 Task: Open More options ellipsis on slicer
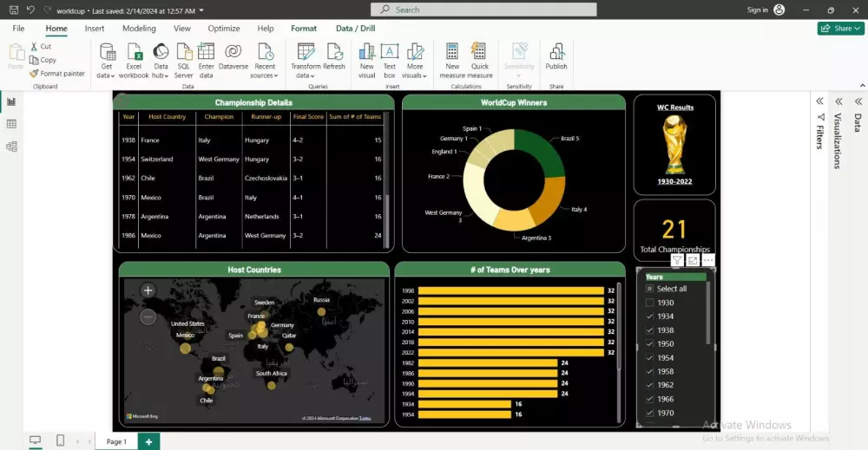point(708,260)
